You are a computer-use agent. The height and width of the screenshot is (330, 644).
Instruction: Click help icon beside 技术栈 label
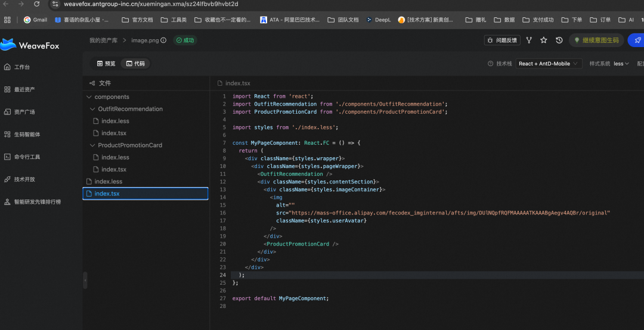[x=490, y=64]
